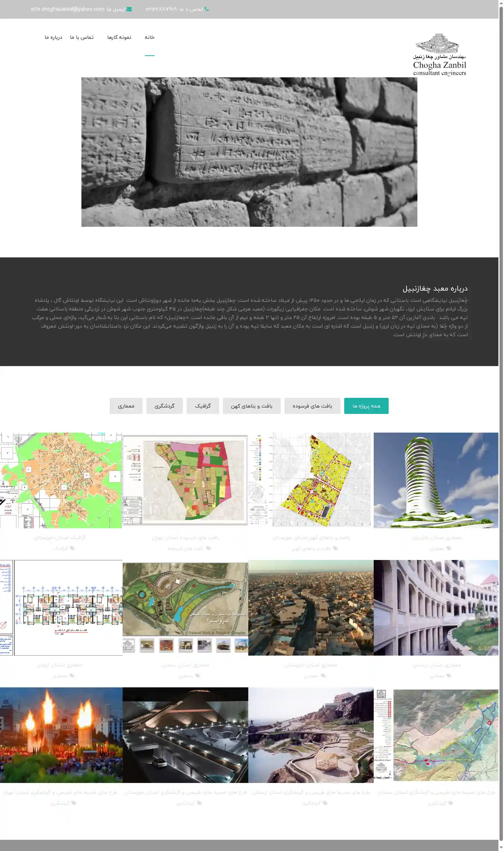
Task: Open the white spiral tower rendering thumbnail
Action: click(436, 480)
